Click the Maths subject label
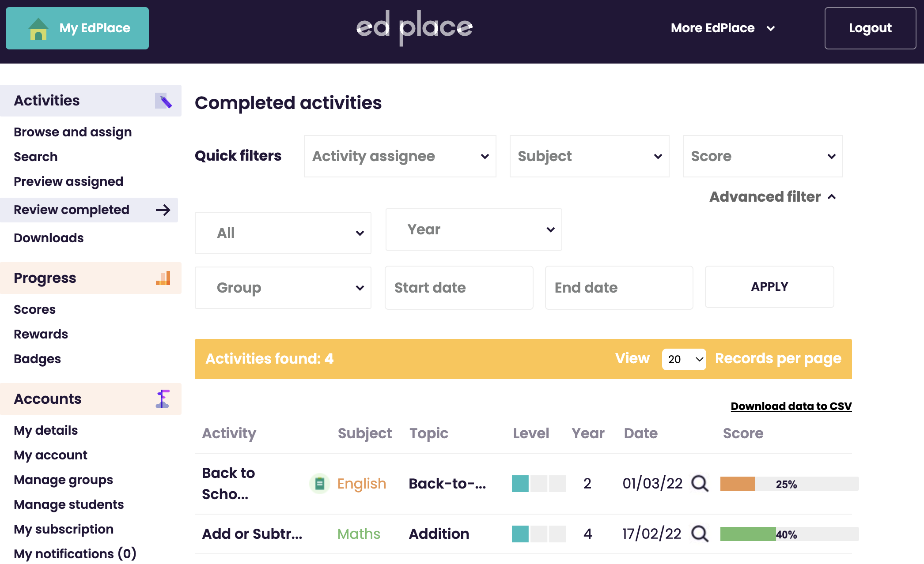This screenshot has height=564, width=924. (359, 534)
